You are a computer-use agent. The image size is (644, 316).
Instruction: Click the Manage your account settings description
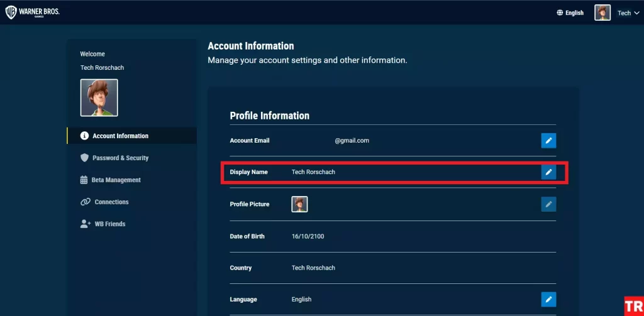[308, 60]
